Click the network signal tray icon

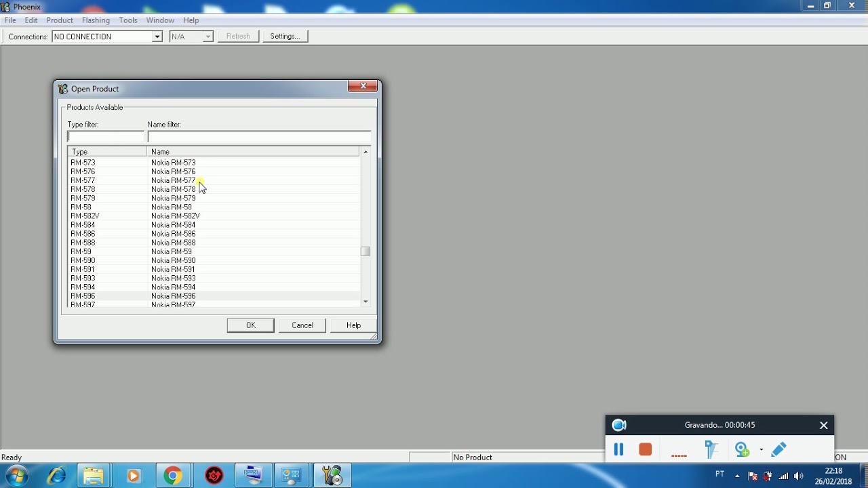783,476
